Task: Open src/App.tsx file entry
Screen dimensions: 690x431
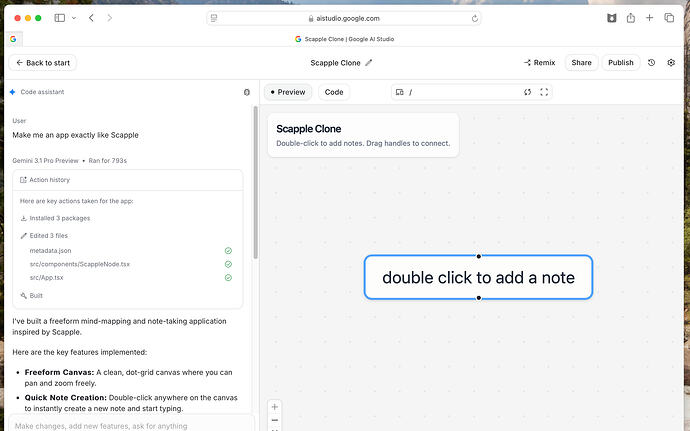Action: pyautogui.click(x=46, y=278)
